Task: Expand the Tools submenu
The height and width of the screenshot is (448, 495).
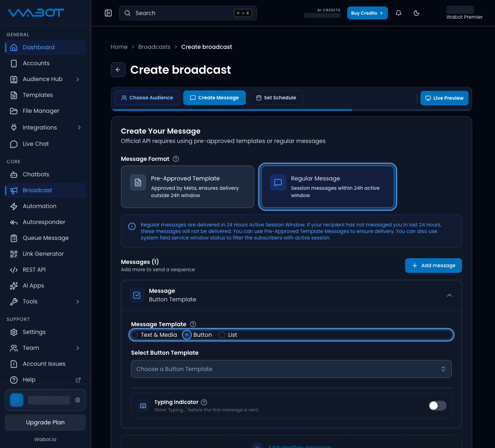Action: (x=78, y=301)
